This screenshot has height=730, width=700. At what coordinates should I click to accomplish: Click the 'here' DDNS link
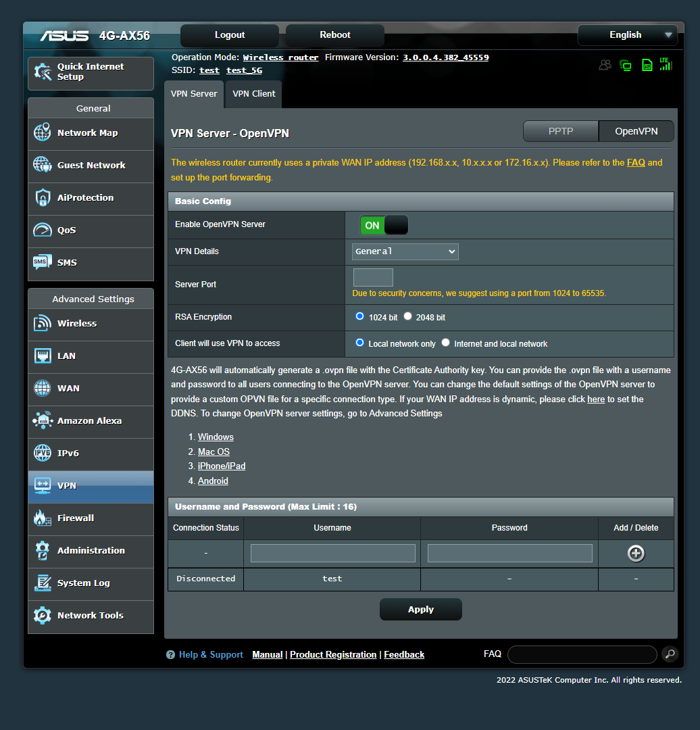[596, 399]
